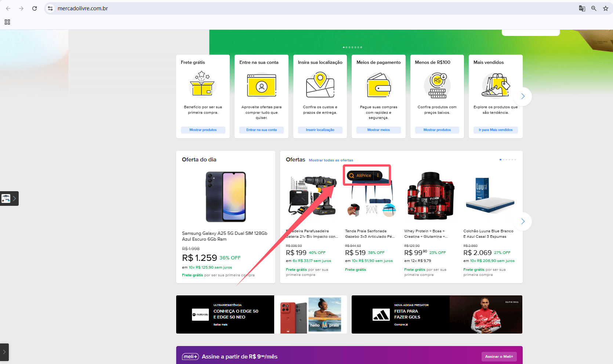Show next cards in the benefits carousel
The image size is (613, 364).
pyautogui.click(x=523, y=97)
